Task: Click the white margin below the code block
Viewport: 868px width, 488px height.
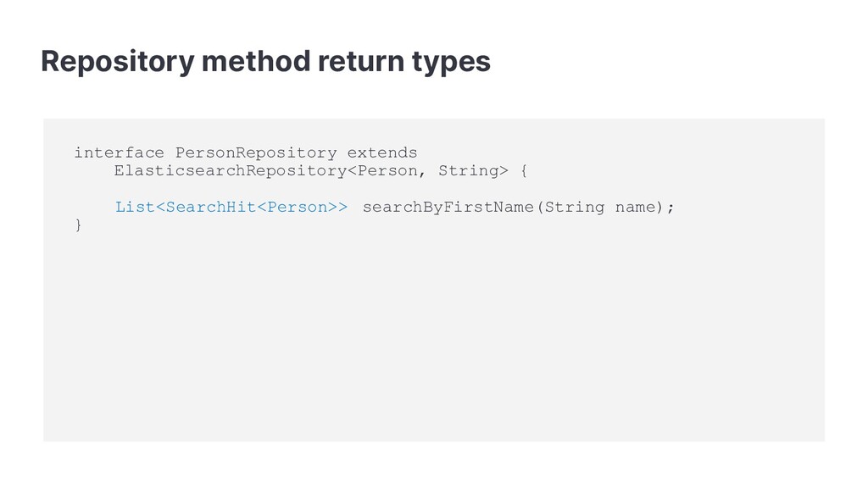Action: (x=434, y=465)
